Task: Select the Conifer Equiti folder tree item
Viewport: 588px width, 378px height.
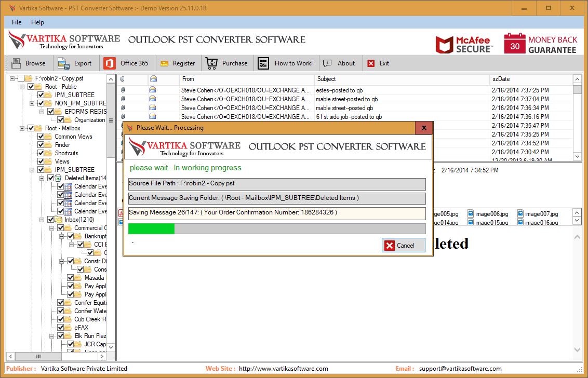Action: point(90,303)
